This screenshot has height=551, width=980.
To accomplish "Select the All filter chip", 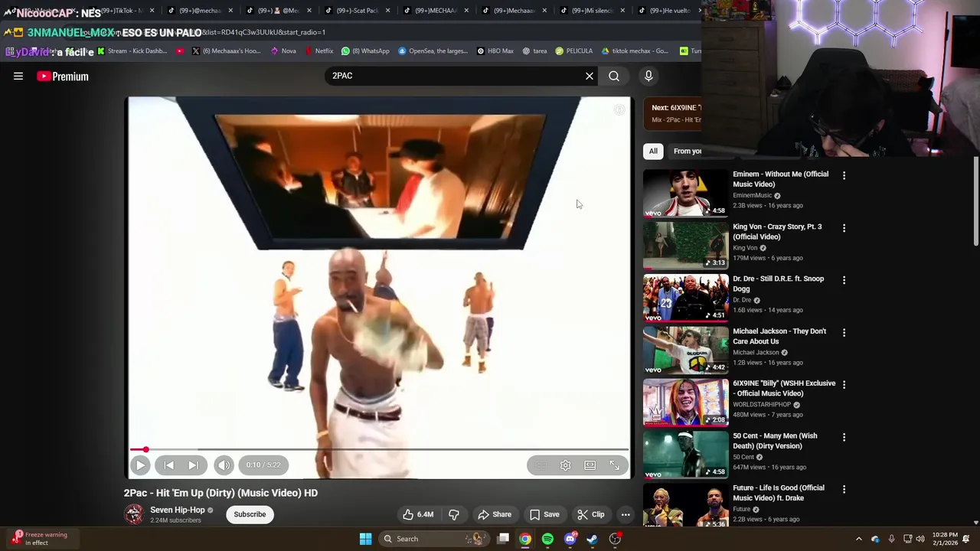I will [653, 151].
